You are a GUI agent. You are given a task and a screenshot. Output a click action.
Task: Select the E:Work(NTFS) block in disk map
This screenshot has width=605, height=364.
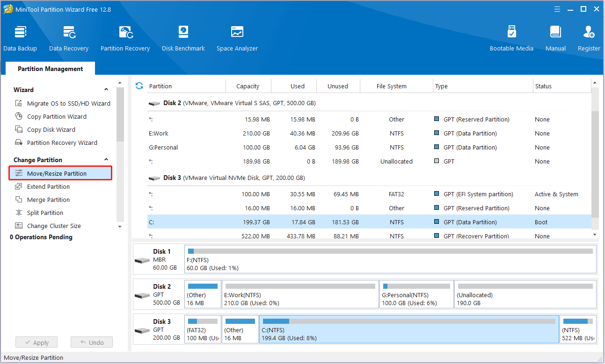tap(300, 294)
